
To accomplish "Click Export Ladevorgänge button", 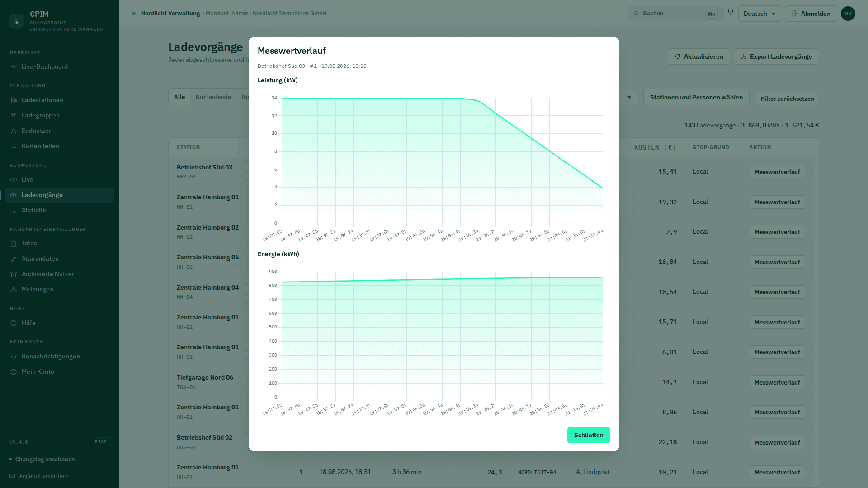I will pyautogui.click(x=776, y=56).
